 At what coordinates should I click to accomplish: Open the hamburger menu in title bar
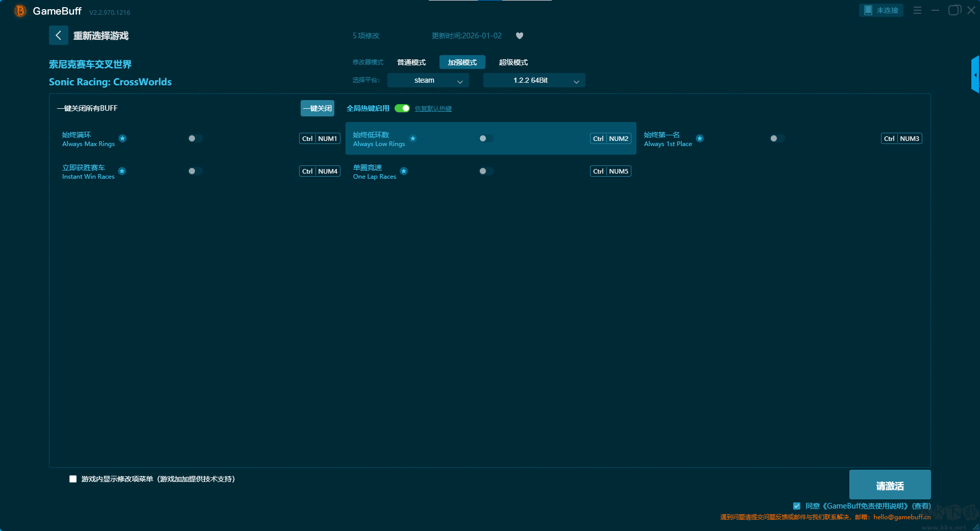[x=917, y=10]
